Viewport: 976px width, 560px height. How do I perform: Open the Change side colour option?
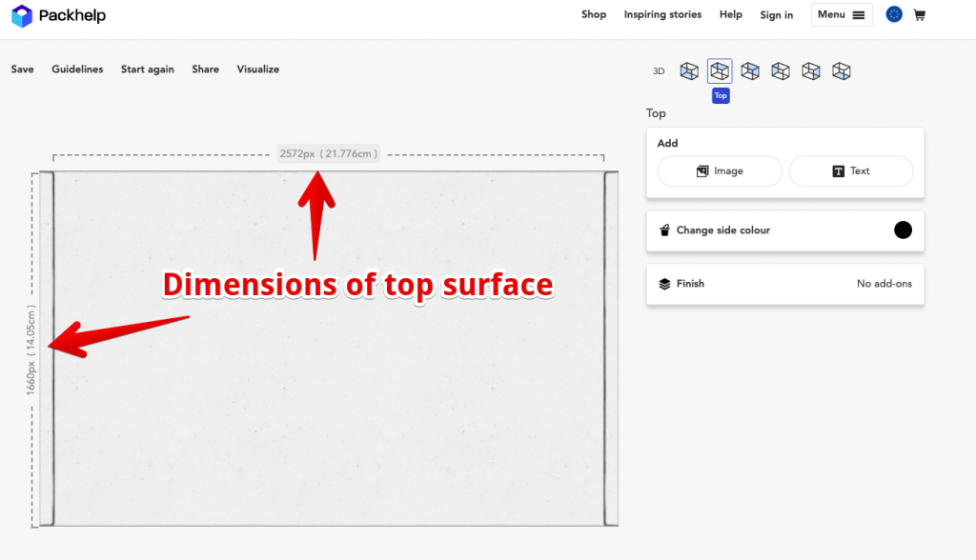[722, 230]
